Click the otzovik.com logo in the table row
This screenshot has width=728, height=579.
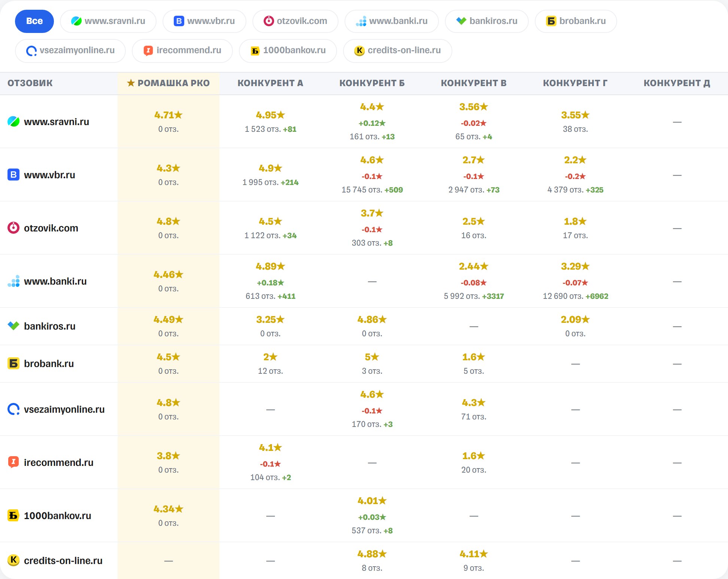13,228
